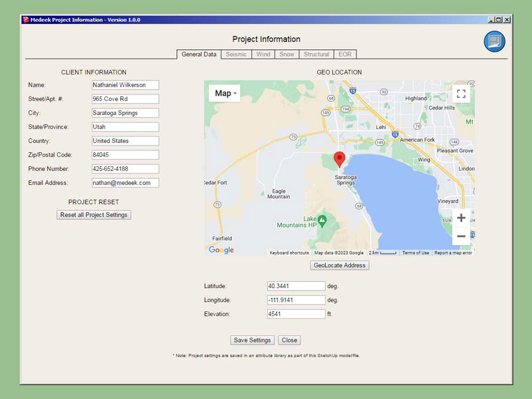Toggle fullscreen view on the map
The image size is (532, 399).
[461, 94]
